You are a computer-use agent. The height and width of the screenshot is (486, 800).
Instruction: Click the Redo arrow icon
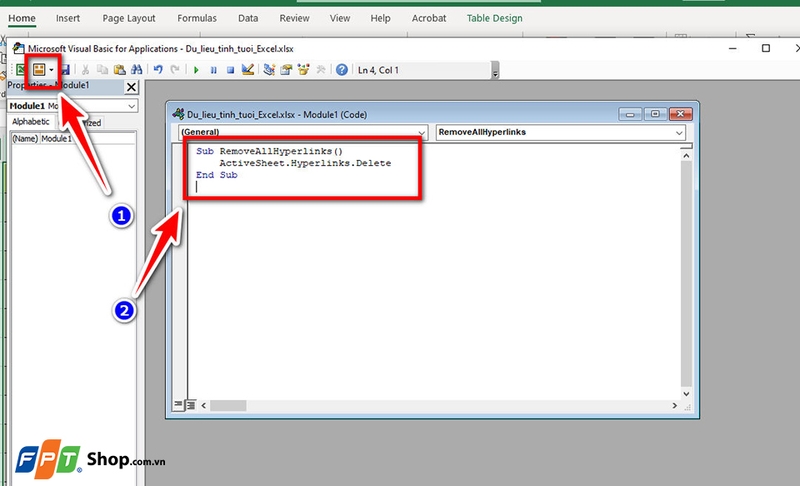click(x=175, y=70)
